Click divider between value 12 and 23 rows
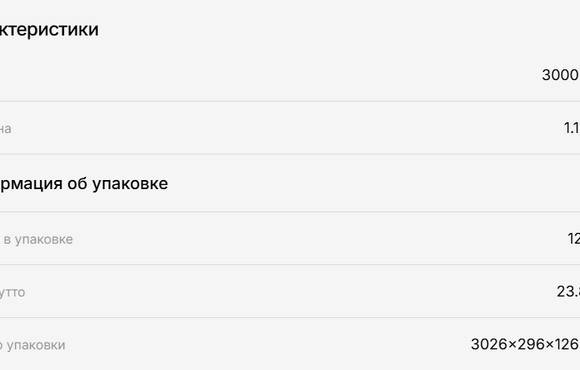Viewport: 580px width, 370px height. click(x=290, y=265)
